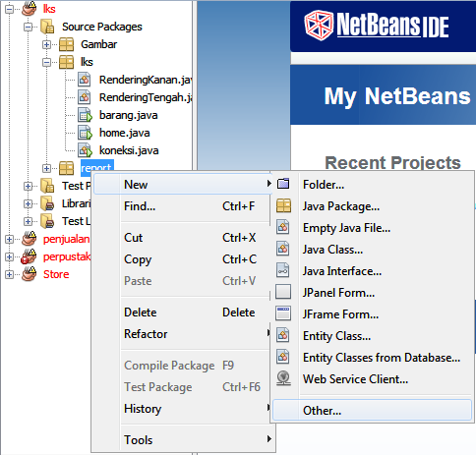The height and width of the screenshot is (455, 476).
Task: Click the Store project icon
Action: pyautogui.click(x=29, y=274)
